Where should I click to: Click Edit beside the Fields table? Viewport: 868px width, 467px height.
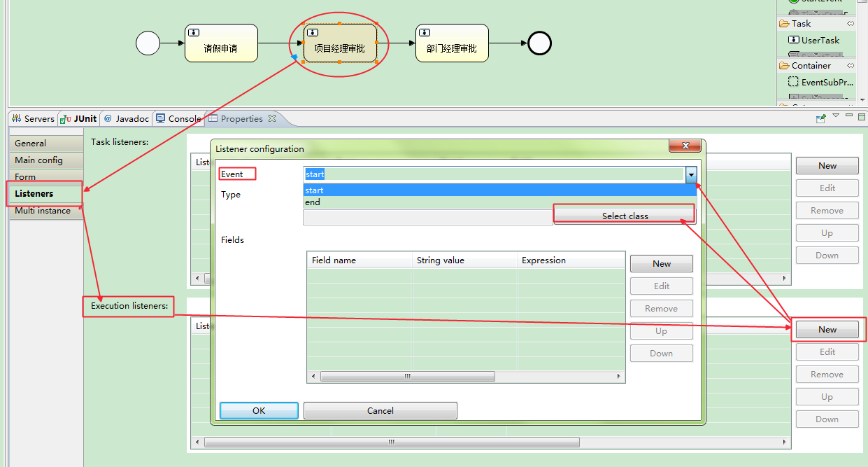[x=662, y=286]
